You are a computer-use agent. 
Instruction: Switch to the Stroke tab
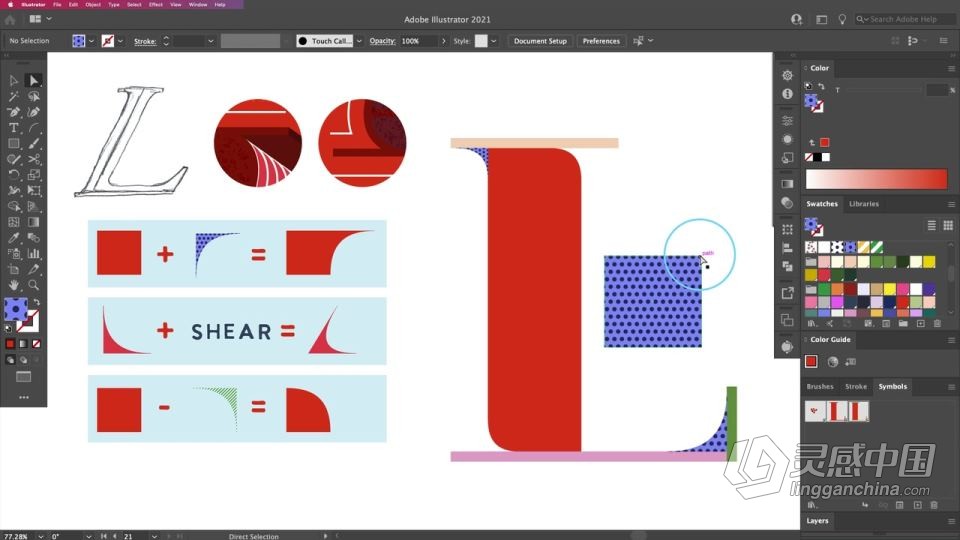click(x=856, y=386)
